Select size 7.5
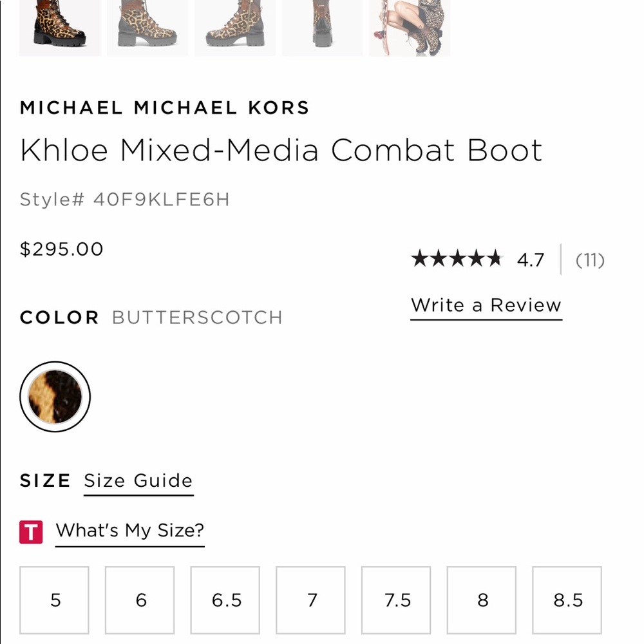Image resolution: width=644 pixels, height=644 pixels. click(x=397, y=600)
